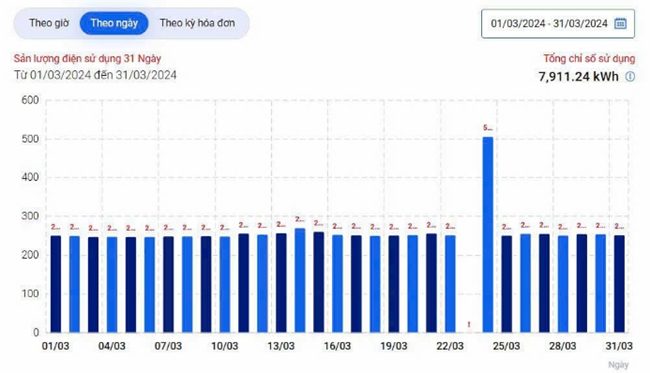
Task: Click the info icon beside 7,911.24 kWh
Action: point(630,77)
